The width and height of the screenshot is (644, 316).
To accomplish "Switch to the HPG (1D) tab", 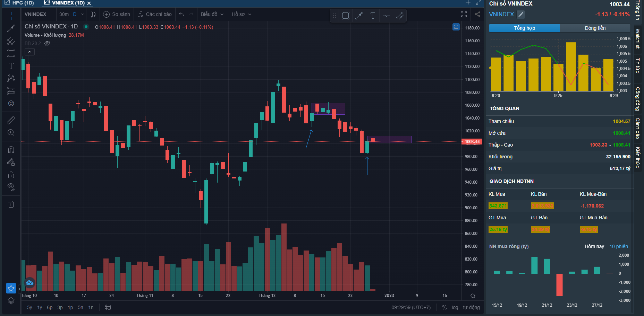I will 20,3.
